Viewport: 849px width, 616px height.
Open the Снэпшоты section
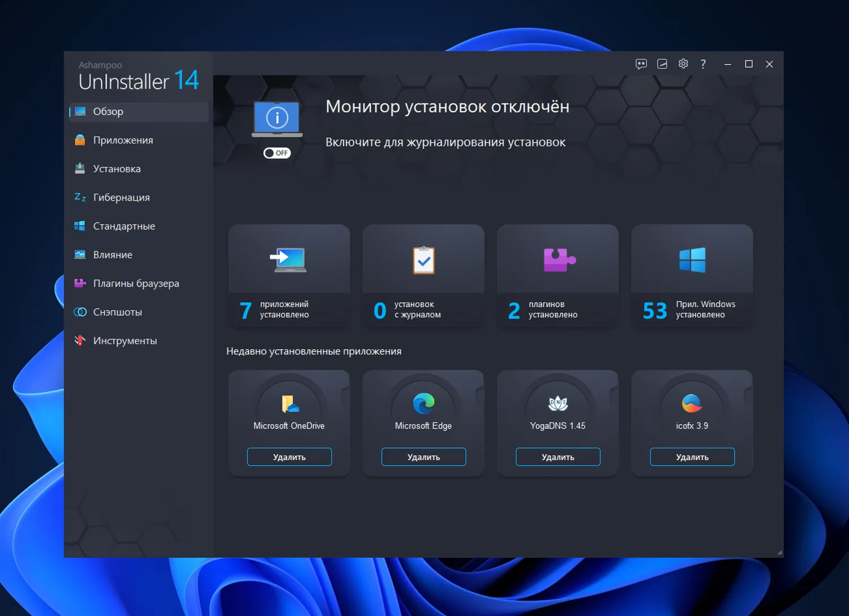point(139,312)
